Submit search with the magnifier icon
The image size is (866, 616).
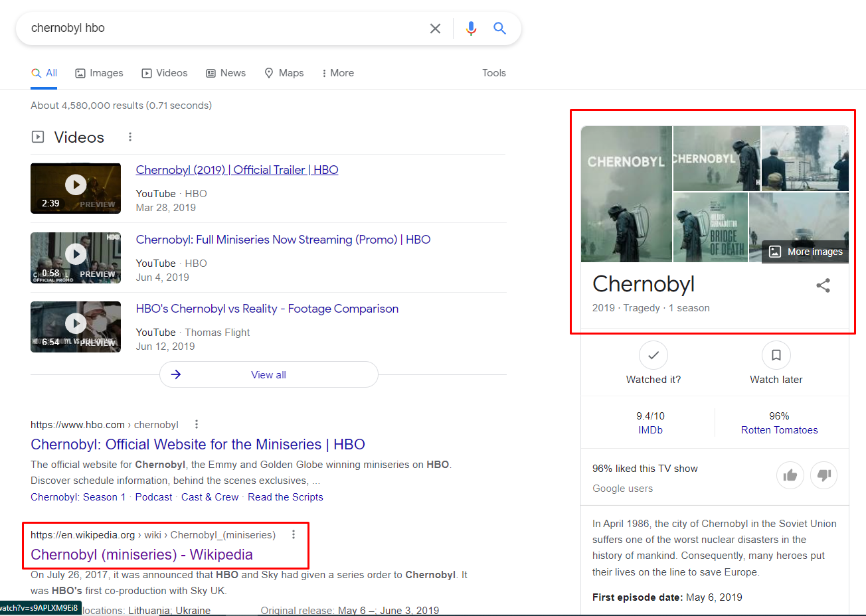[x=499, y=29]
